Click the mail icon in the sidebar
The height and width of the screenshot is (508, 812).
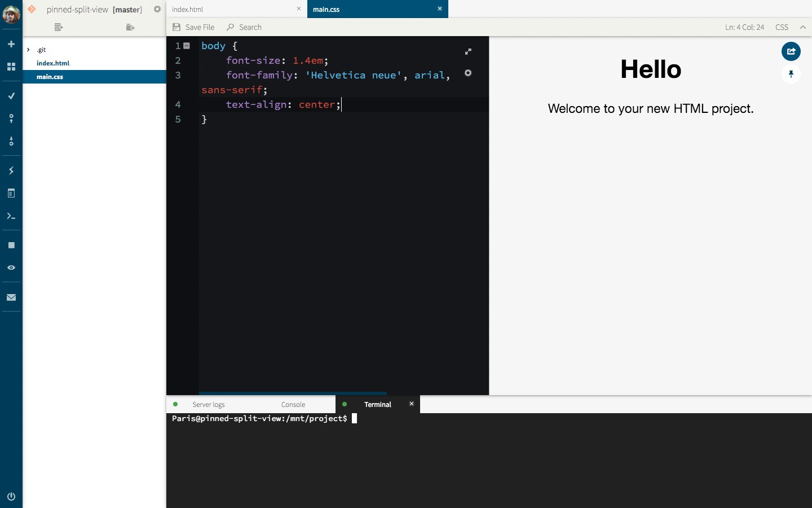[11, 297]
